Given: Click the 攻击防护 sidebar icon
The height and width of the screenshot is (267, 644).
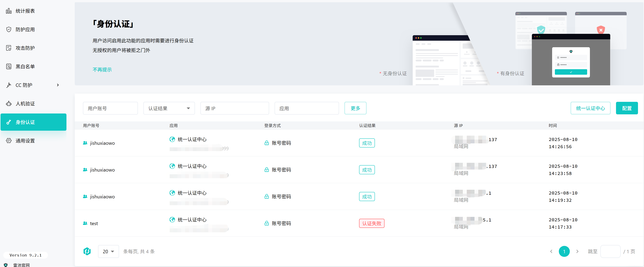Looking at the screenshot, I should pos(9,48).
